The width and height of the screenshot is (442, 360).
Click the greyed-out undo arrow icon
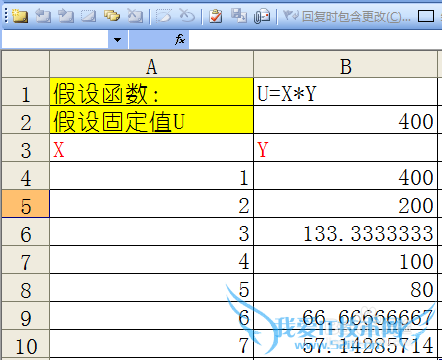[187, 16]
